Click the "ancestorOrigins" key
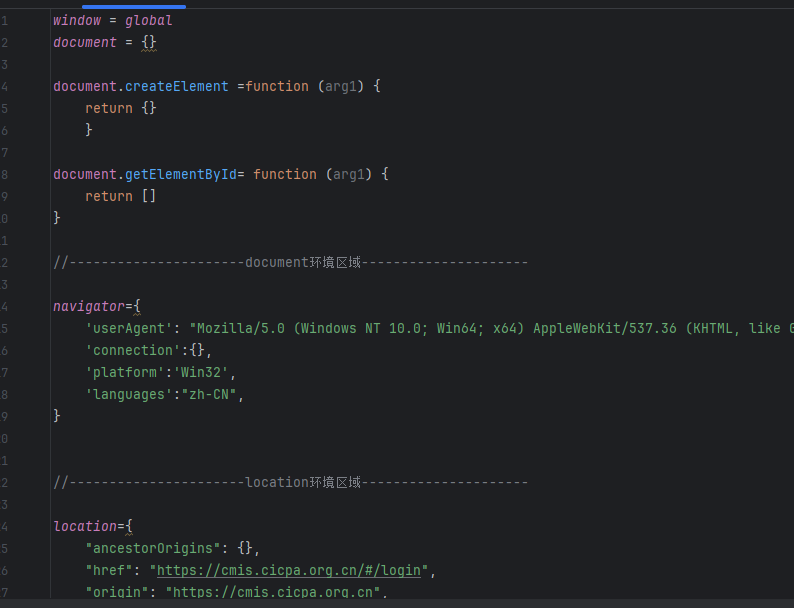 153,548
